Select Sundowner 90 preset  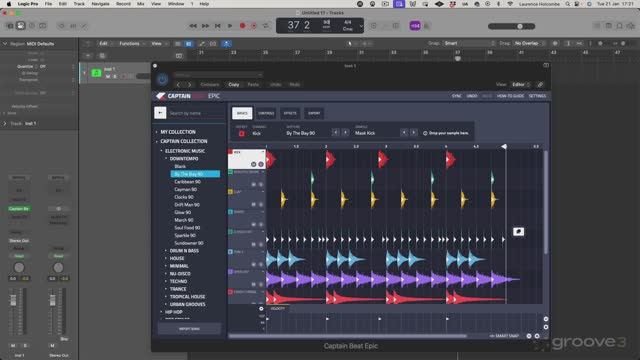tap(189, 243)
